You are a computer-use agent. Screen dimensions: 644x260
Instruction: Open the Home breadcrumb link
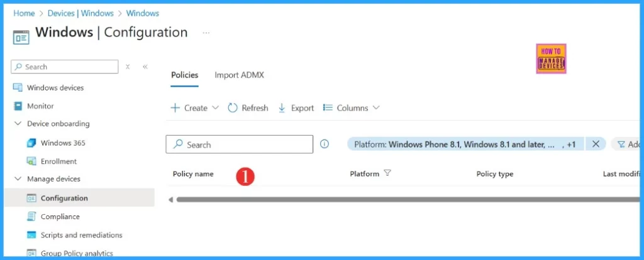coord(24,13)
